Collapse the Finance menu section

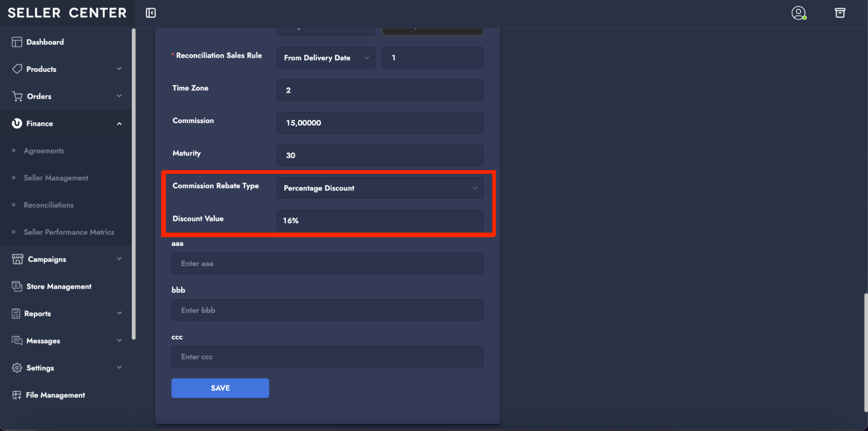click(119, 124)
